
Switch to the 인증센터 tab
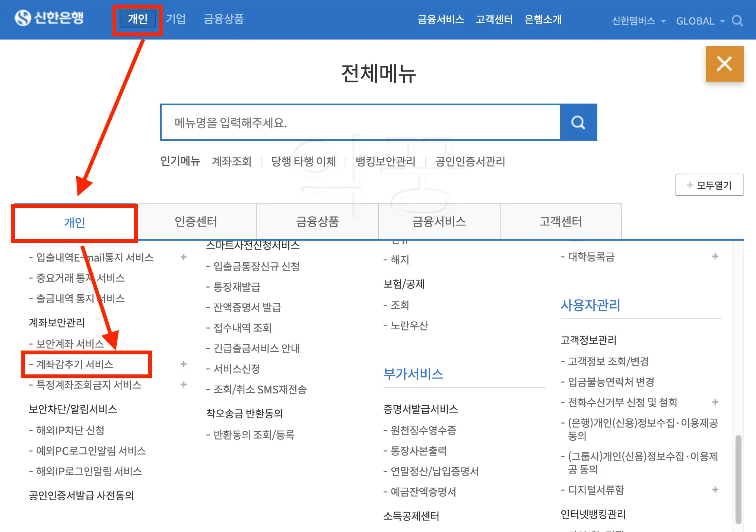[x=196, y=222]
